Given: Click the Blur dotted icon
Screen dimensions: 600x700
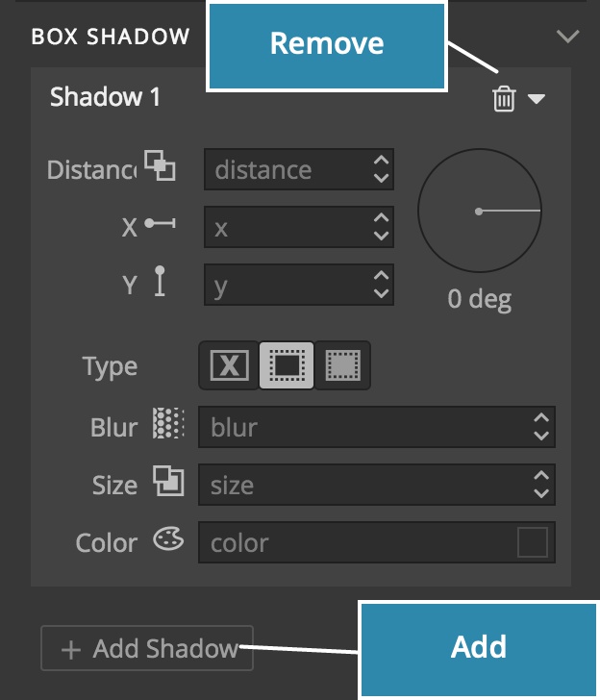Looking at the screenshot, I should [x=168, y=425].
